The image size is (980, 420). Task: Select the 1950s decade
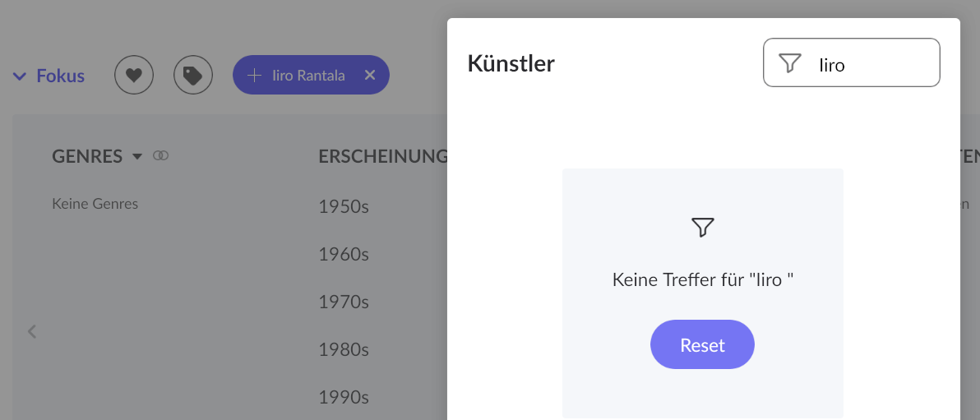[x=344, y=207]
